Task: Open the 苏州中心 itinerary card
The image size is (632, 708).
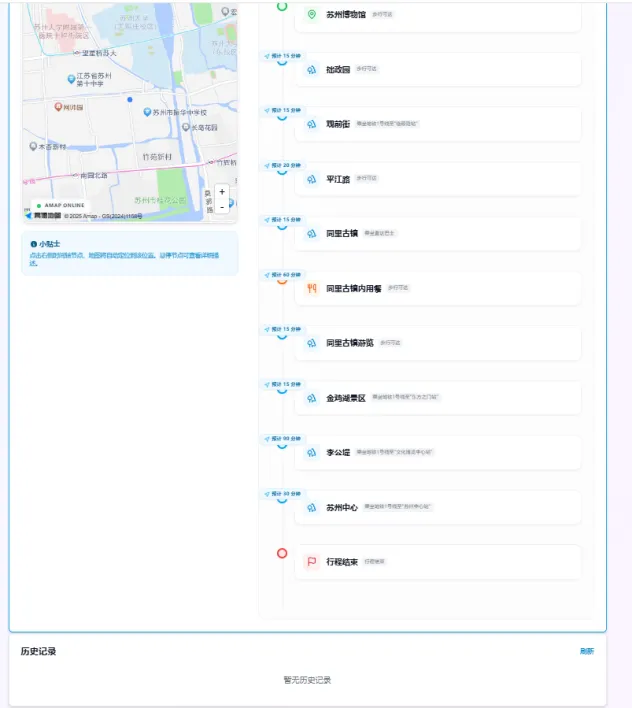Action: point(437,508)
